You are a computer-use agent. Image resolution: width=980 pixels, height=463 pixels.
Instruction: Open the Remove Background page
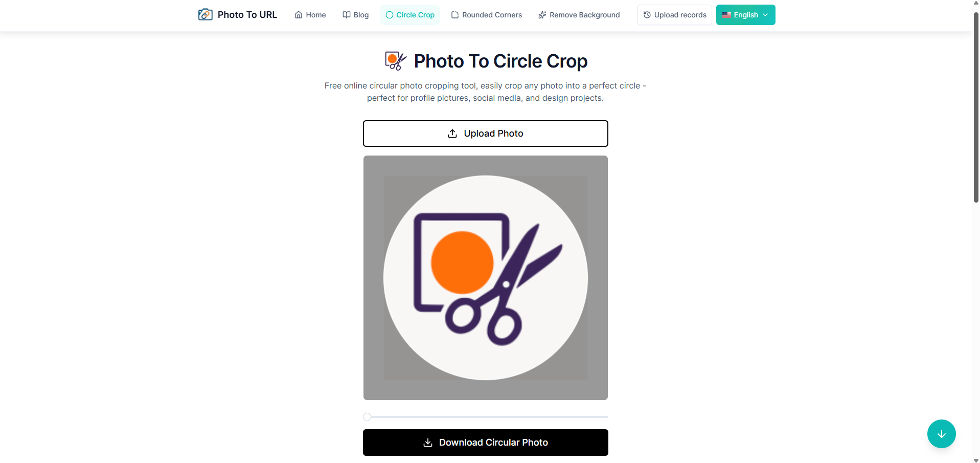tap(584, 15)
